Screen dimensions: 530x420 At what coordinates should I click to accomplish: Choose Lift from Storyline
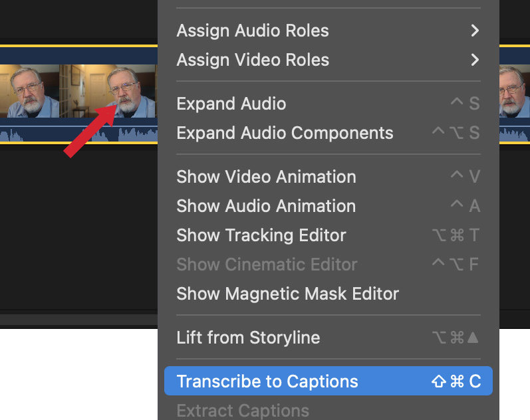[248, 338]
